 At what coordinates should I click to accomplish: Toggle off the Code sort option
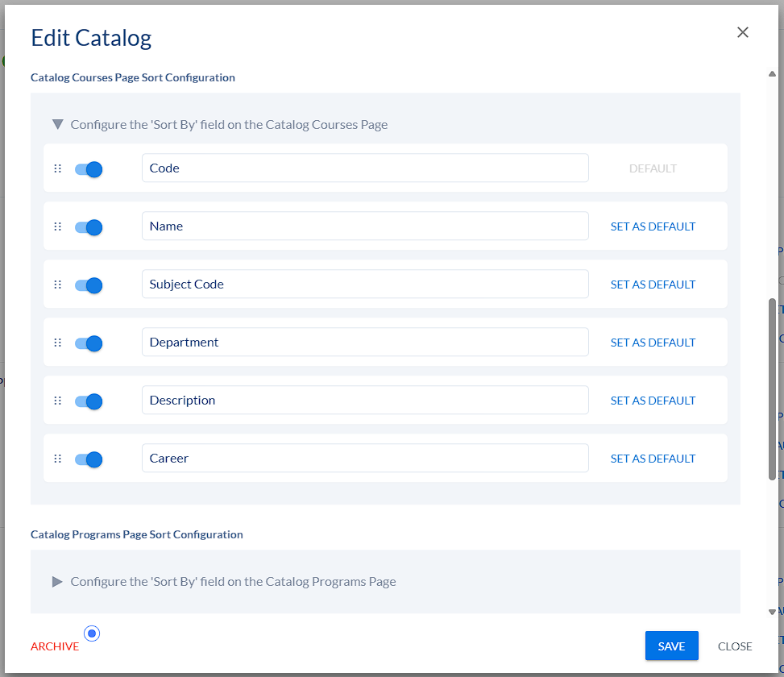point(89,169)
